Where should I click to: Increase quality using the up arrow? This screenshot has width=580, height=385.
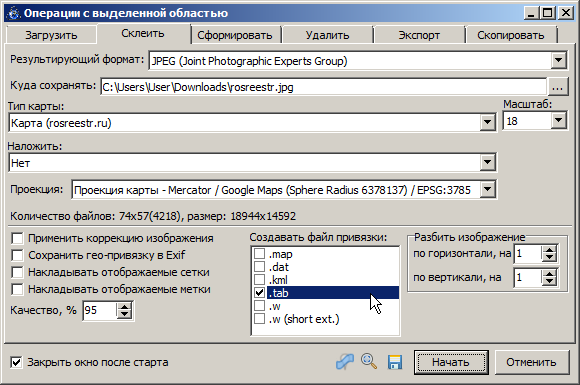pyautogui.click(x=124, y=307)
